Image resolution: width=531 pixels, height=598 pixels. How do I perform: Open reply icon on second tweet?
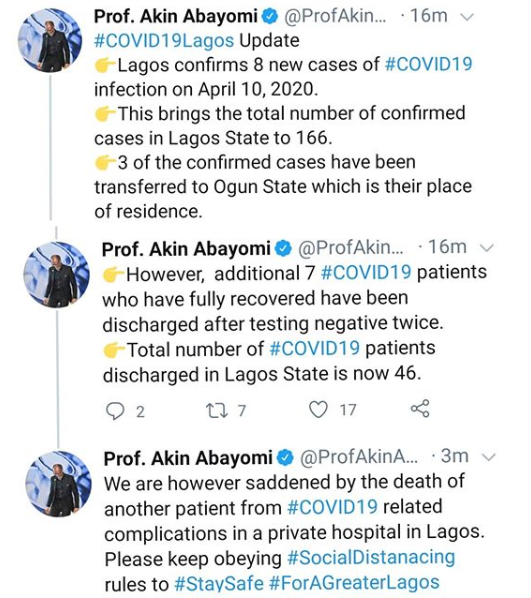point(114,411)
